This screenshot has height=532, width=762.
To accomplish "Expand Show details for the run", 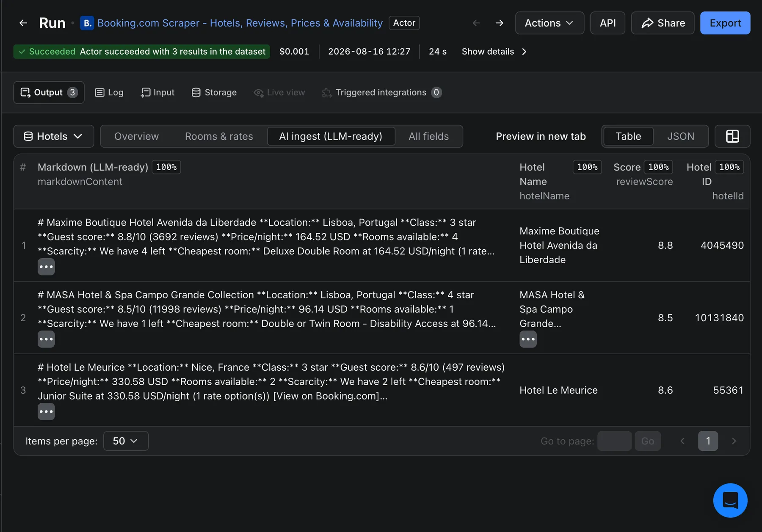I will coord(494,52).
